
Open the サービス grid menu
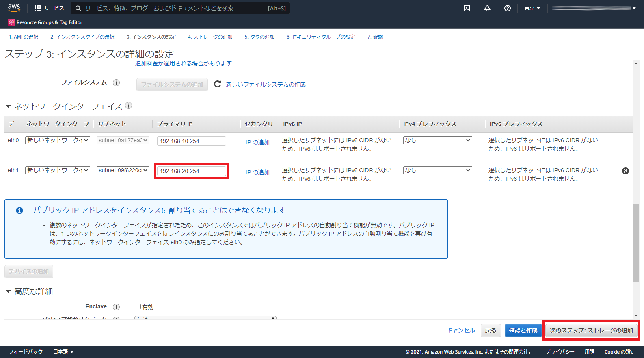pyautogui.click(x=49, y=8)
